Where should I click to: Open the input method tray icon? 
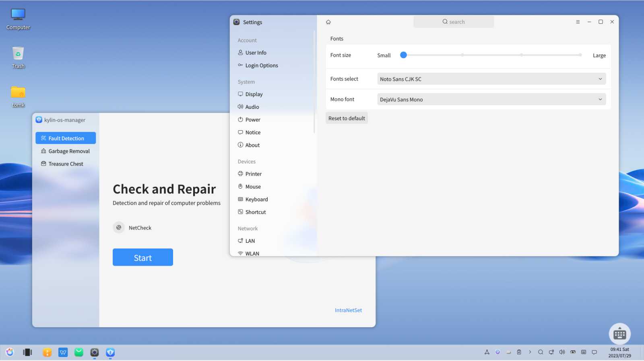coord(573,352)
